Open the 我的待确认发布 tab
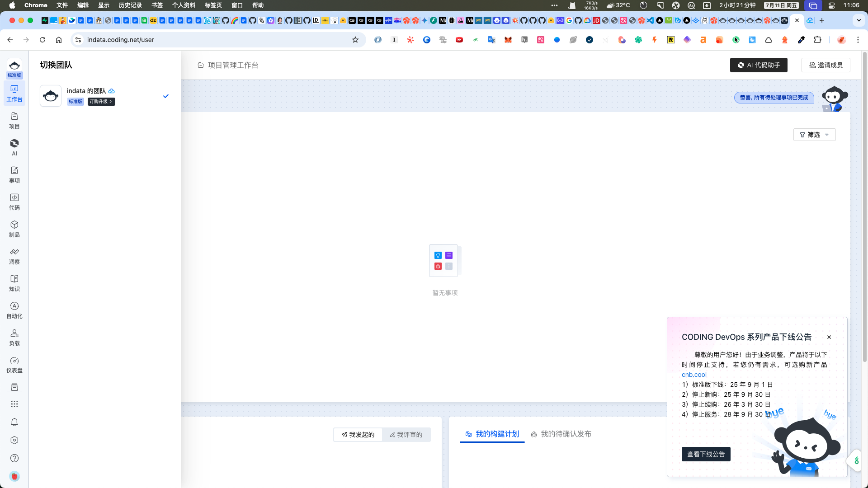The height and width of the screenshot is (488, 868). tap(561, 434)
